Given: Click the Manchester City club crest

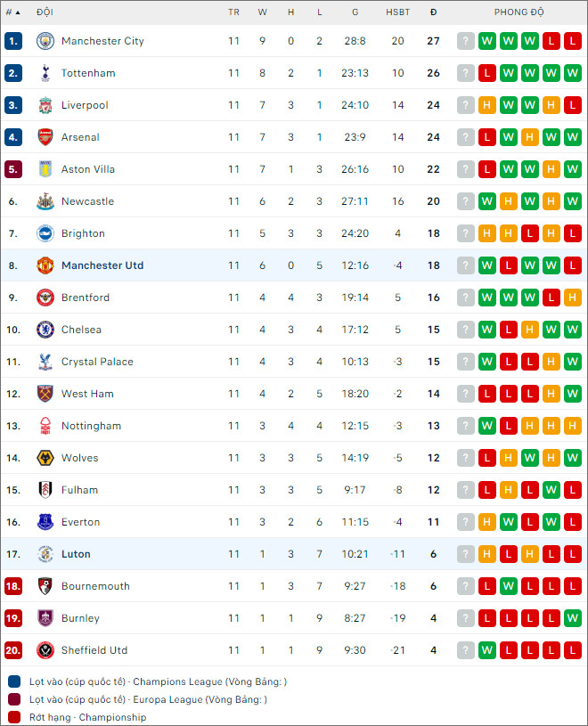Looking at the screenshot, I should 45,41.
